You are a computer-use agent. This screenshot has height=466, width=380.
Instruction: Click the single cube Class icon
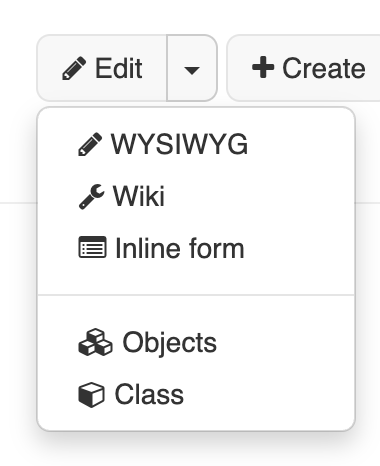91,395
